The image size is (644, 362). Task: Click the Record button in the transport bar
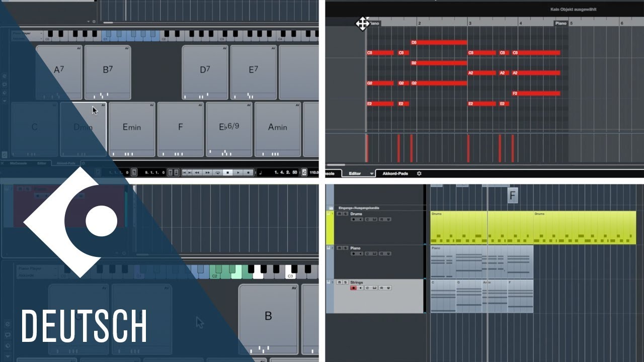(248, 172)
